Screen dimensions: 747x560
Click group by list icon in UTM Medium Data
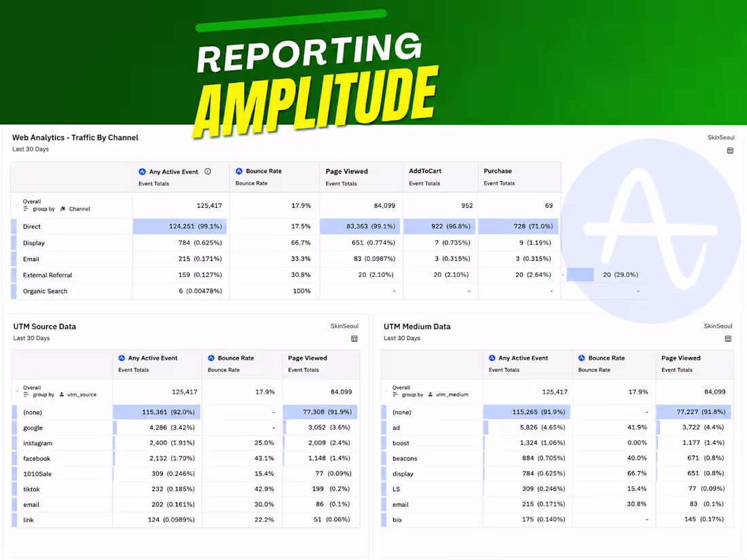pos(395,394)
